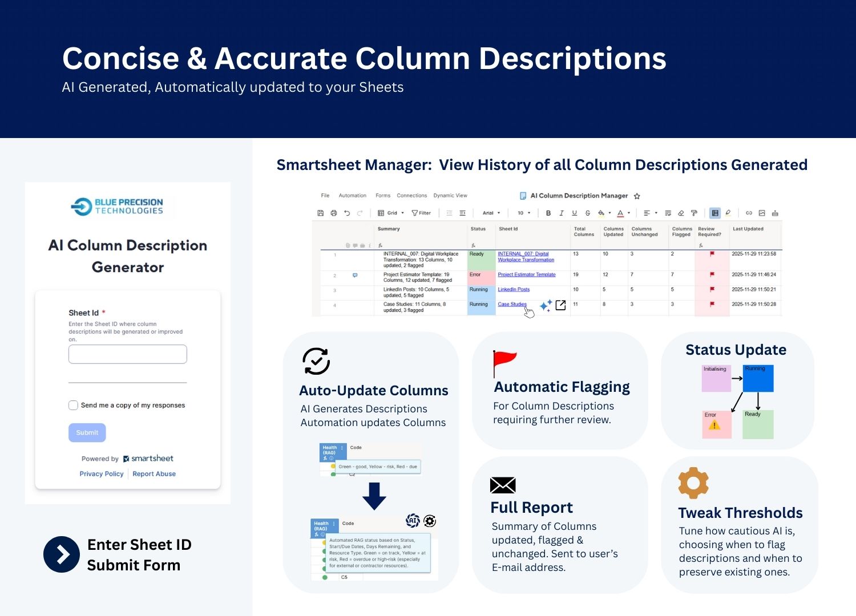Open the Grid view dropdown

click(x=391, y=213)
